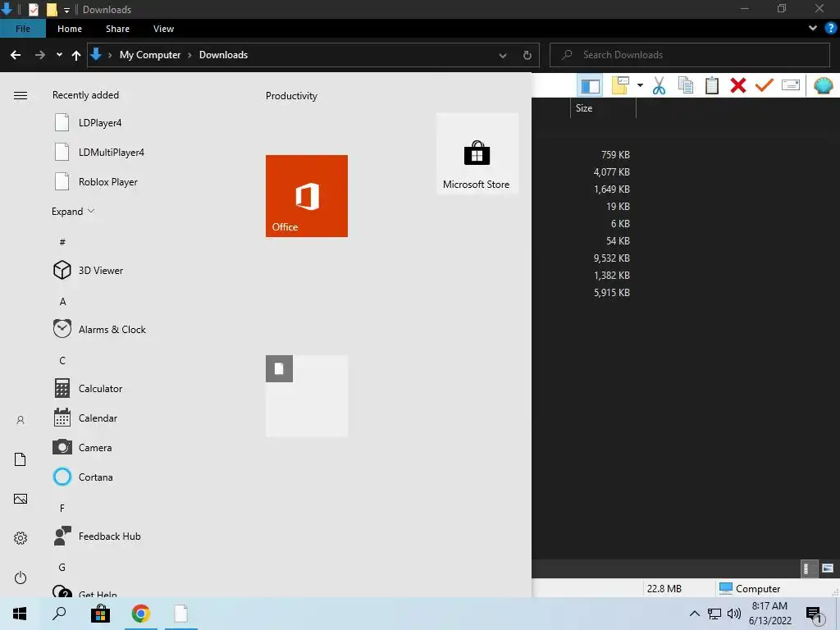Viewport: 840px width, 630px height.
Task: Click the new folder toolbar icon
Action: [x=620, y=85]
